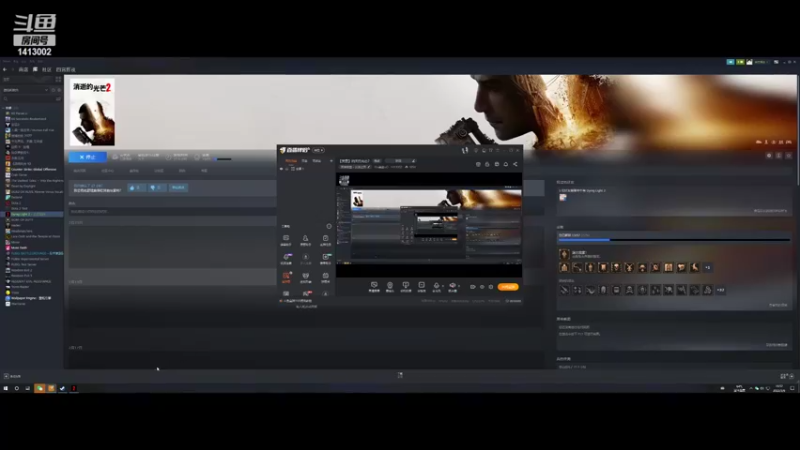800x450 pixels.
Task: Click the microphone icon in streaming tool toolbar
Action: [x=436, y=286]
